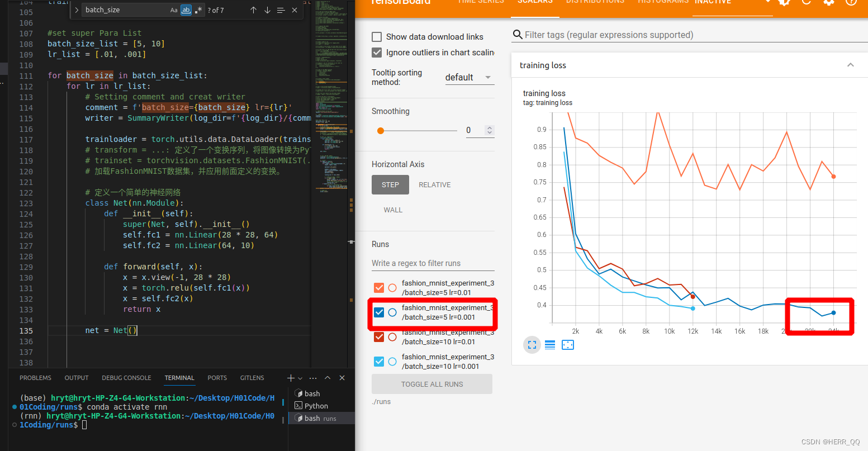Screen dimensions: 868x451
Task: Toggle y-axis log scale icon
Action: [x=550, y=345]
